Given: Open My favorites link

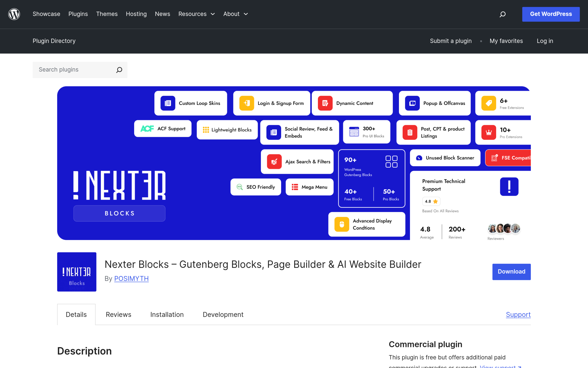Looking at the screenshot, I should click(x=506, y=41).
